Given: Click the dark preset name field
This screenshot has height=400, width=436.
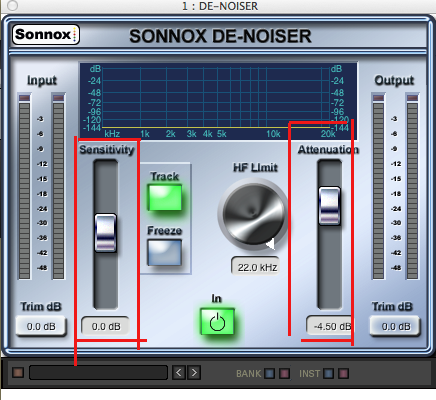Looking at the screenshot, I should tap(98, 372).
